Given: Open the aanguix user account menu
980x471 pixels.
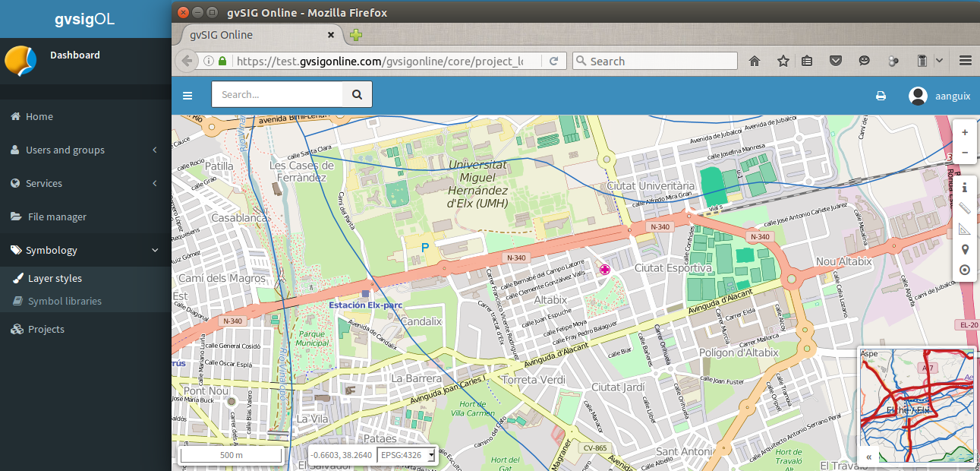Looking at the screenshot, I should [939, 96].
